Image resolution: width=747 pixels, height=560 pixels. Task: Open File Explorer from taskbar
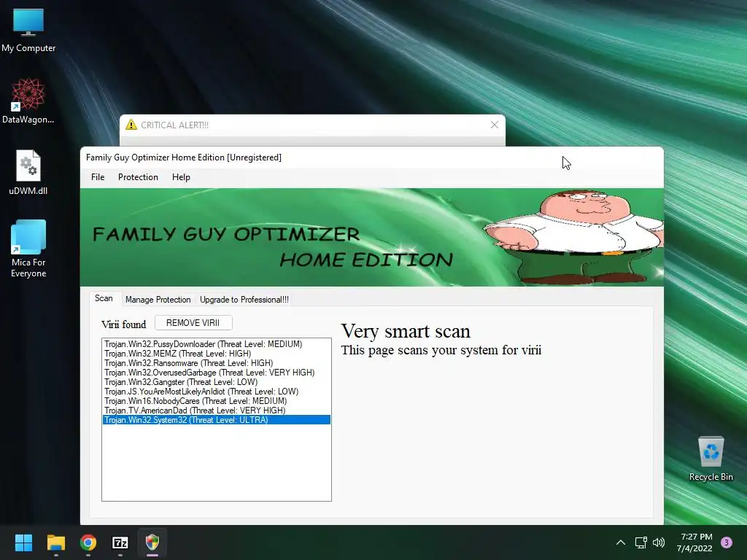pyautogui.click(x=55, y=542)
